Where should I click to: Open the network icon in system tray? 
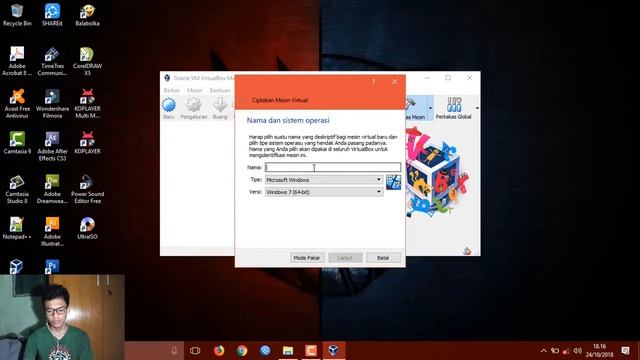(x=566, y=351)
